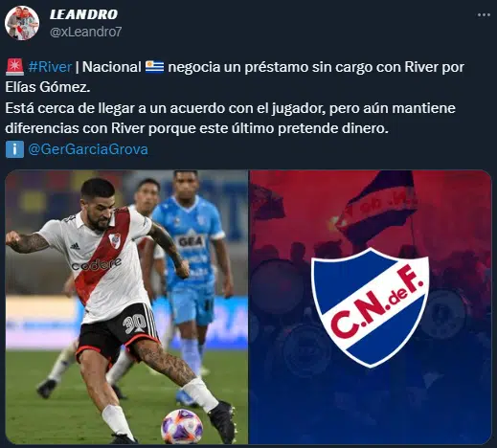The image size is (497, 448).
Task: Click the Uruguay flag emoji
Action: pos(154,67)
